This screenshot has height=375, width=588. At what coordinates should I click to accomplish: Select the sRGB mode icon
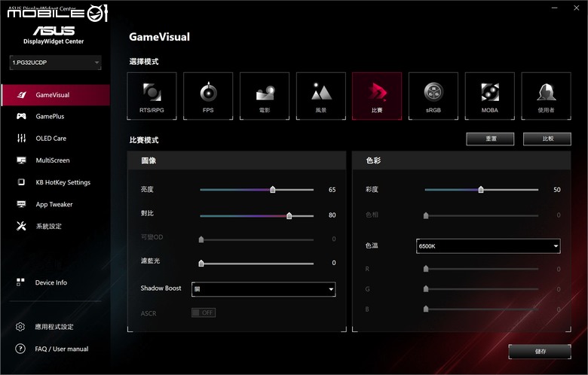[x=433, y=96]
